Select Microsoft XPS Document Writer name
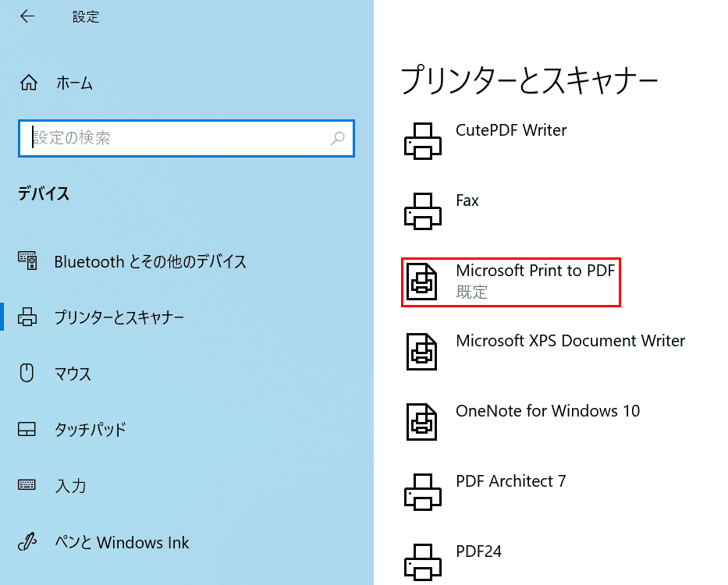The height and width of the screenshot is (585, 728). (x=570, y=341)
